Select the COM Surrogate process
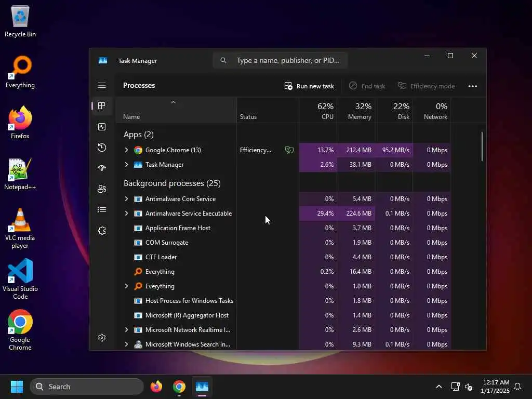532x399 pixels. (283, 243)
